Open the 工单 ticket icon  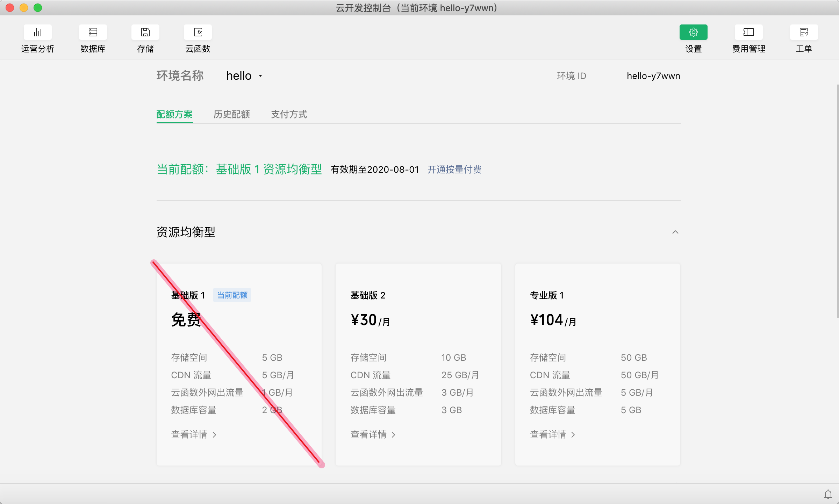tap(804, 33)
